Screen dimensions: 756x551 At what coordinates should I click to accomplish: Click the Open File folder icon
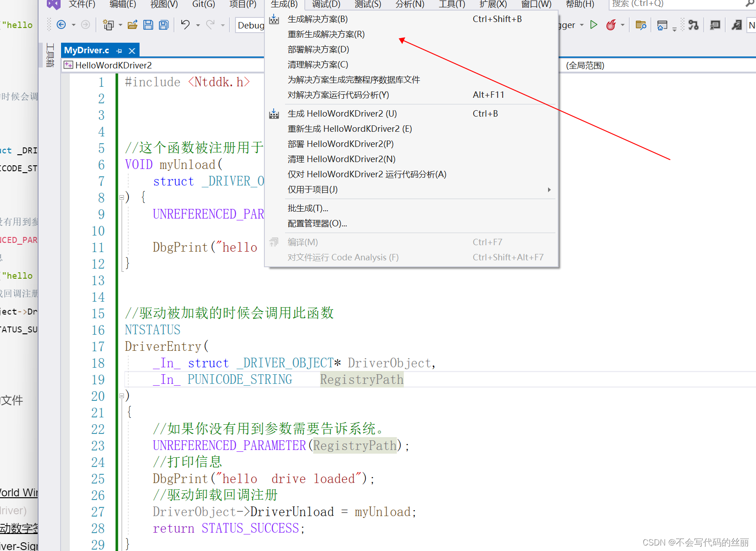(x=133, y=25)
